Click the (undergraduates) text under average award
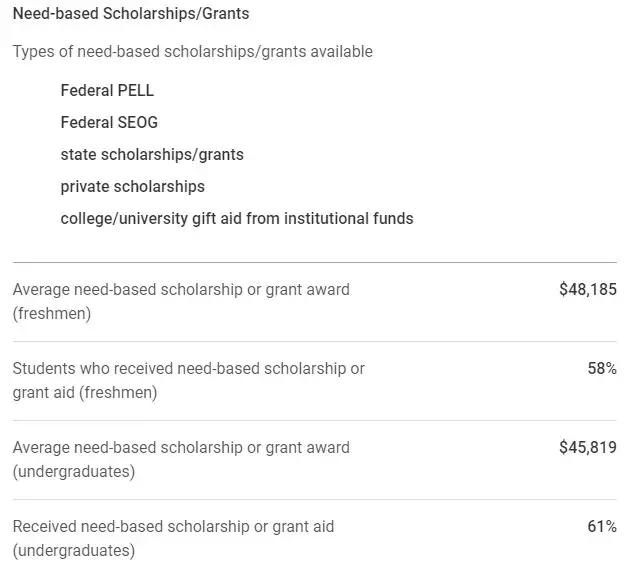This screenshot has height=571, width=630. coord(74,472)
